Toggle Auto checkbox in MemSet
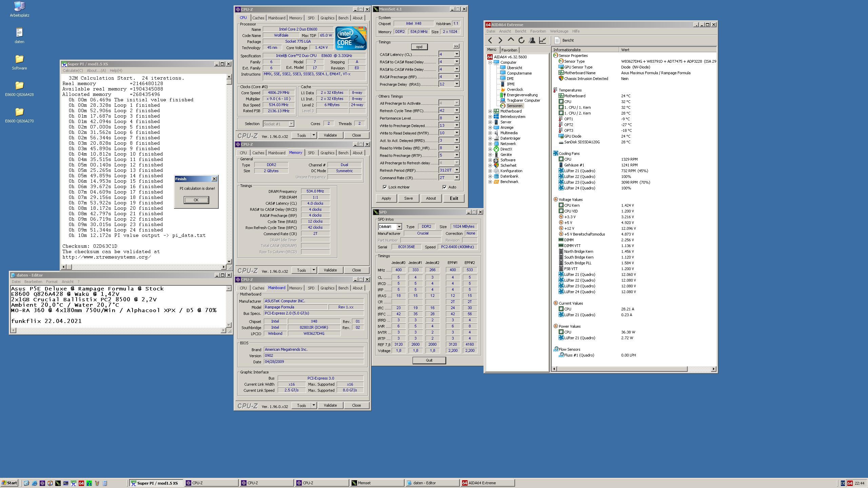This screenshot has height=488, width=868. (x=445, y=187)
